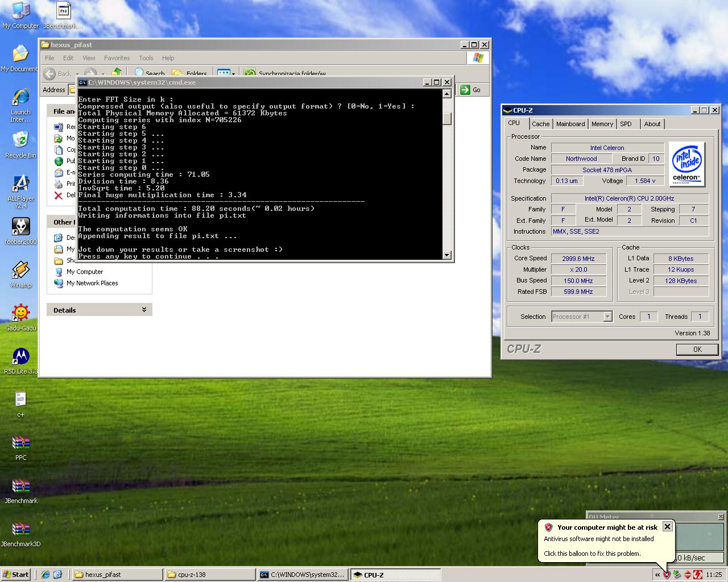Click Security Center shield tray icon

667,575
